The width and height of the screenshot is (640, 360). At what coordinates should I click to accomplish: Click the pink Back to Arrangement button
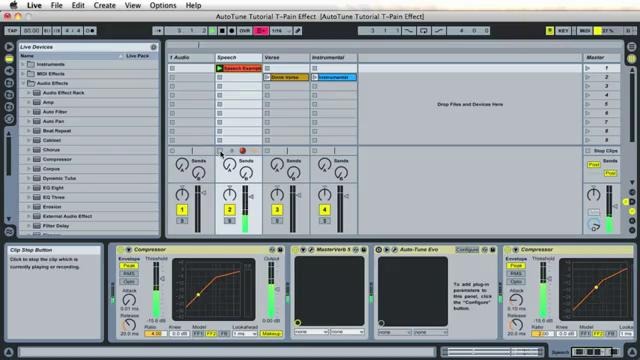[x=261, y=31]
